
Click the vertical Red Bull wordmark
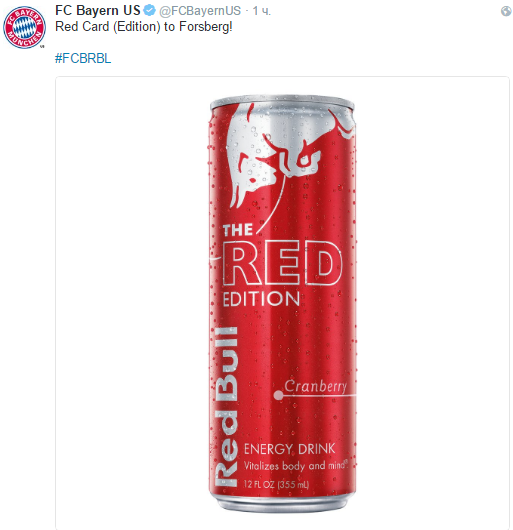tap(226, 407)
